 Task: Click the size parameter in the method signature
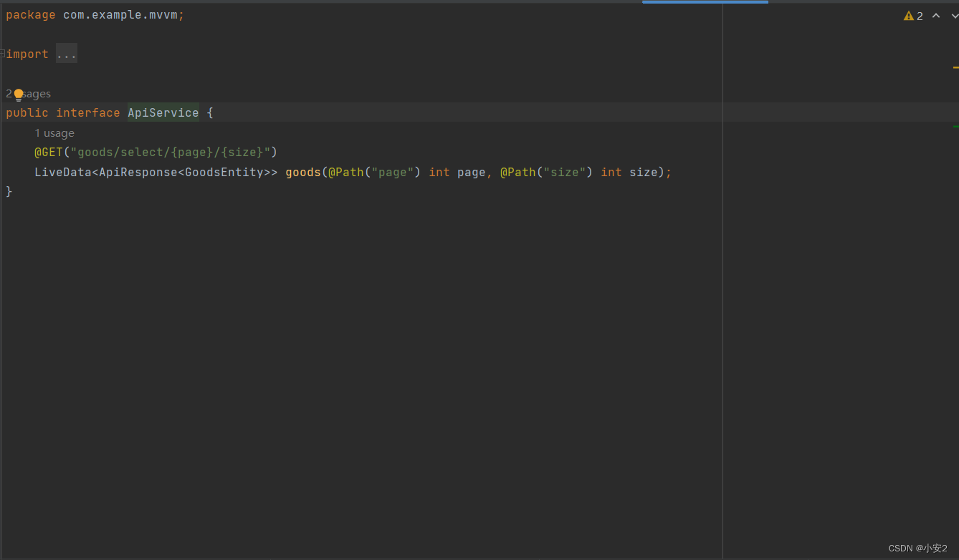pos(642,172)
